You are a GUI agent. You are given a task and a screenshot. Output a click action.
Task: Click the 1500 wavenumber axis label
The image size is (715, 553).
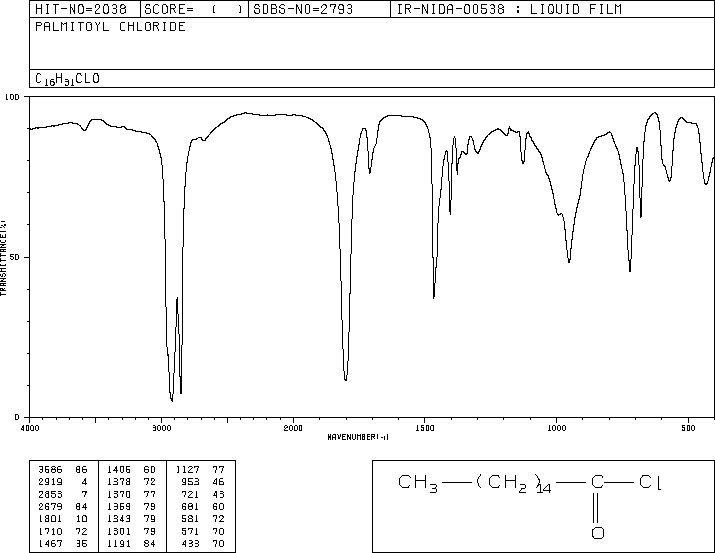tap(425, 428)
